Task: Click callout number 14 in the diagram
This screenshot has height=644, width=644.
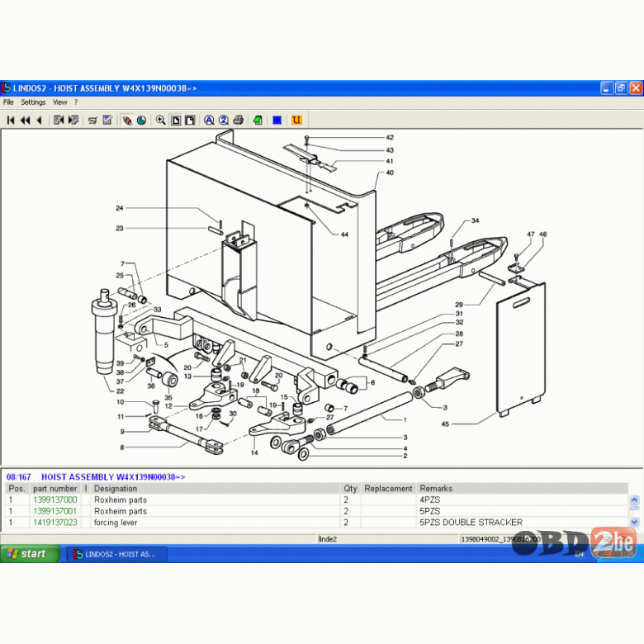Action: [254, 452]
